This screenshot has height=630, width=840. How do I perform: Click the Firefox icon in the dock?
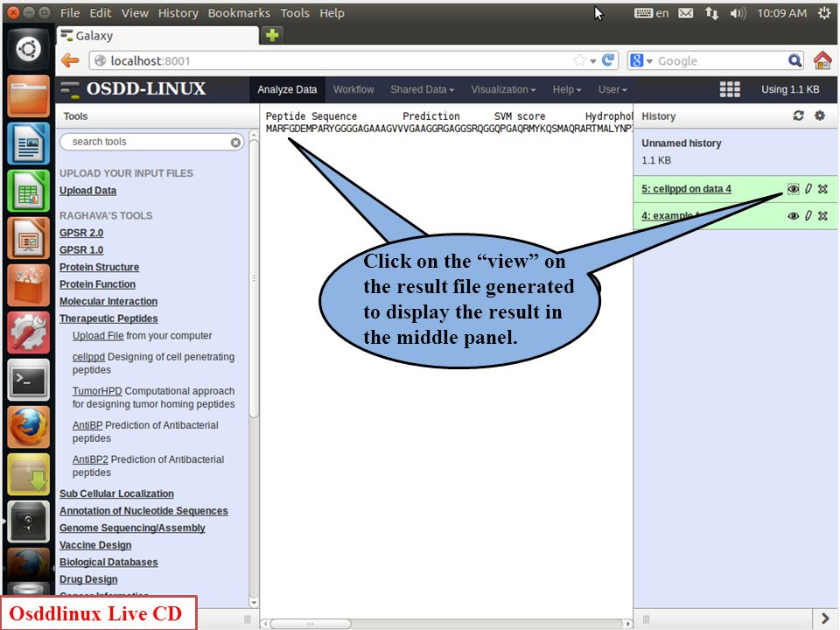pos(28,427)
